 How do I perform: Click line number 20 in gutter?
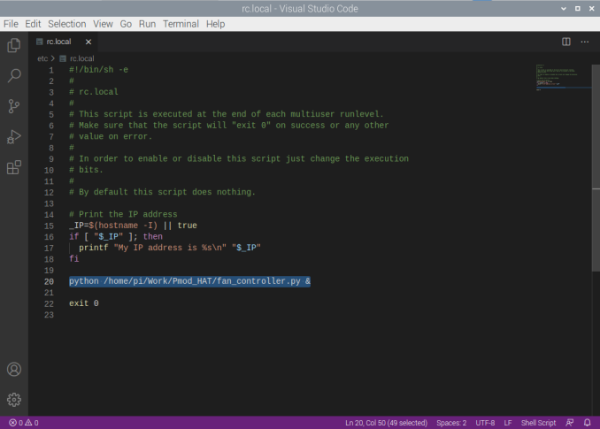coord(49,282)
